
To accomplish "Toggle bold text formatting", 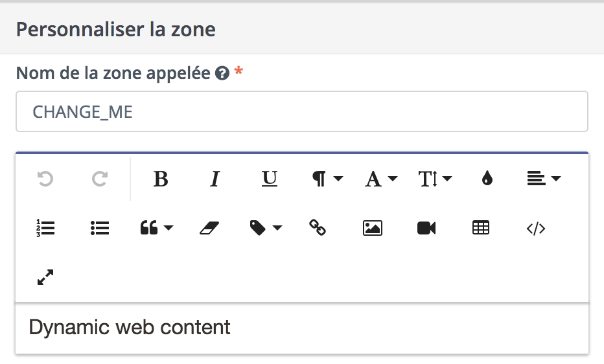I will pyautogui.click(x=161, y=179).
